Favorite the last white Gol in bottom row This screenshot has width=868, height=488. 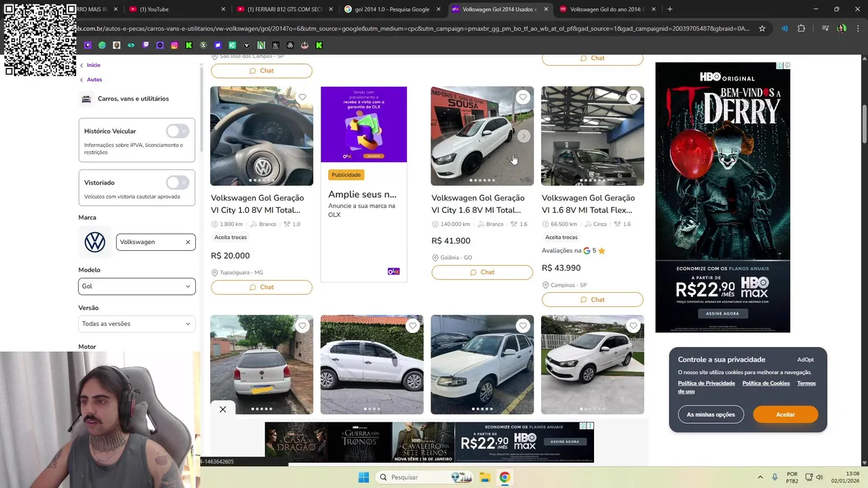[x=633, y=325]
